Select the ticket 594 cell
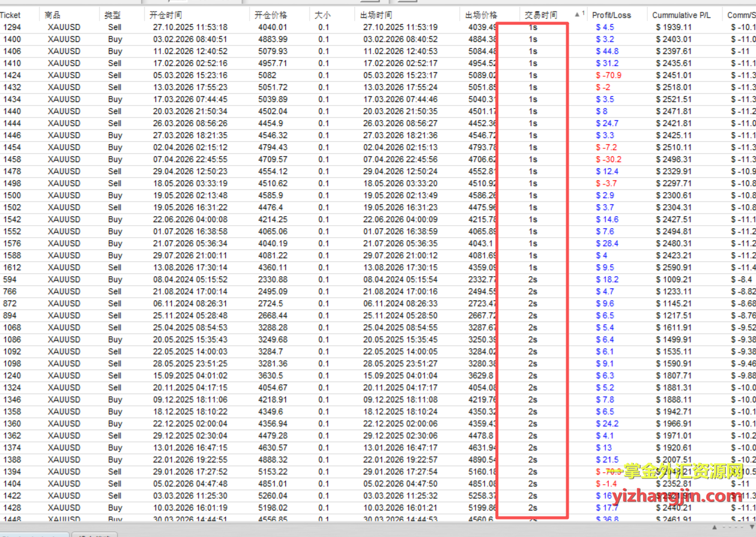 (x=10, y=279)
